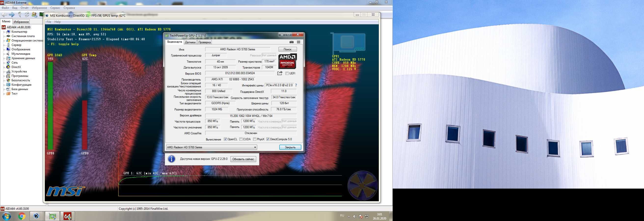
Task: Take a GPU-Z screenshot with camera icon
Action: pos(292,42)
